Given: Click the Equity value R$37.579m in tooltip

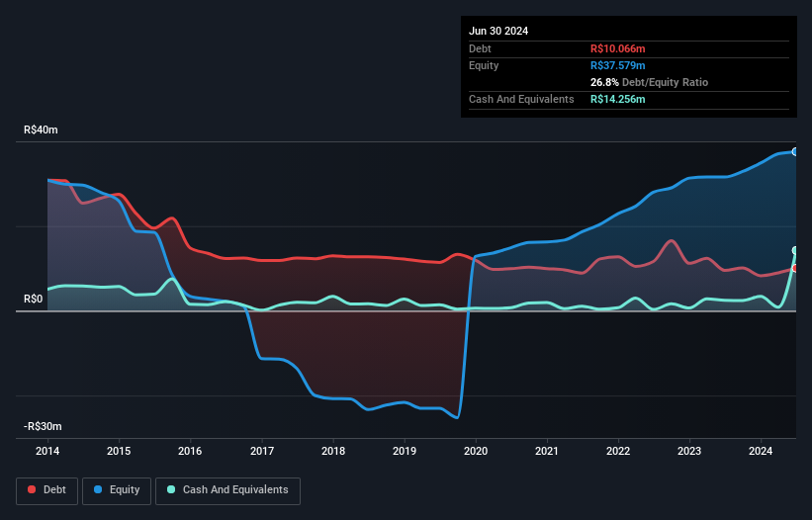Looking at the screenshot, I should [x=618, y=65].
